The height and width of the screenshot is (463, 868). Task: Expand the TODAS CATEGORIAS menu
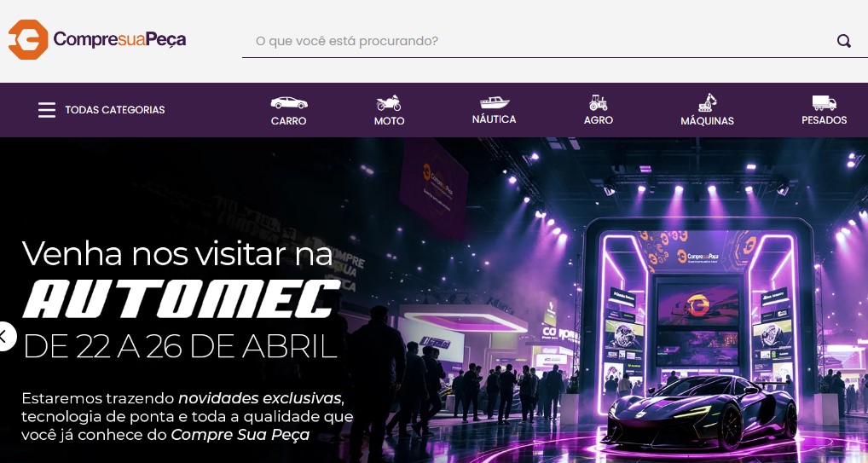(115, 110)
